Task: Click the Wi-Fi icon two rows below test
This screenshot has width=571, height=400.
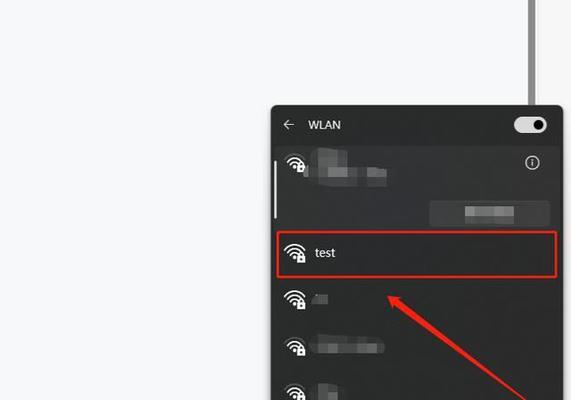Action: pos(295,346)
